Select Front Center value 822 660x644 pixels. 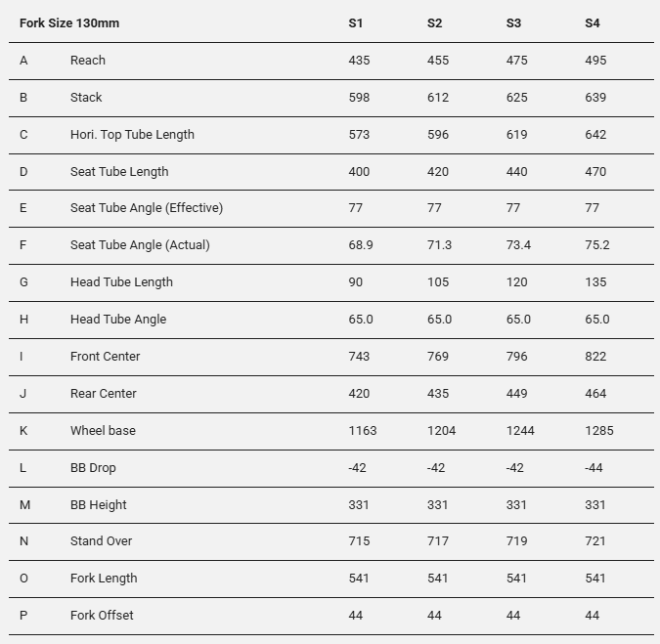click(x=595, y=357)
